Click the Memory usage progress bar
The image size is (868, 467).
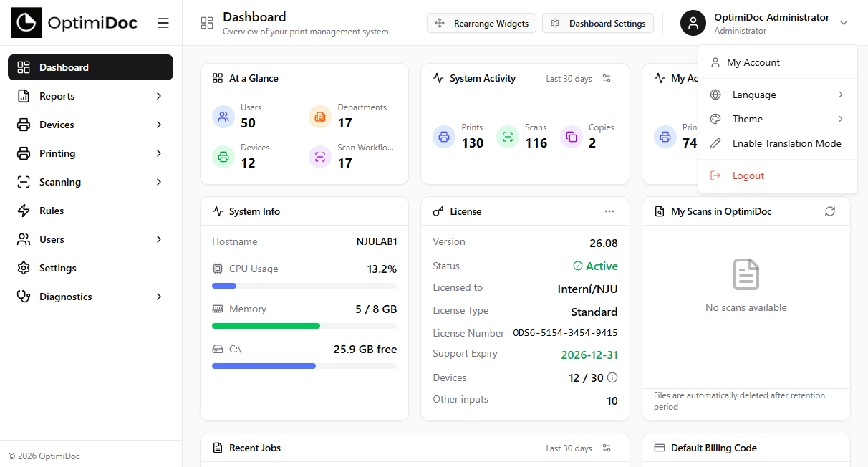point(304,326)
